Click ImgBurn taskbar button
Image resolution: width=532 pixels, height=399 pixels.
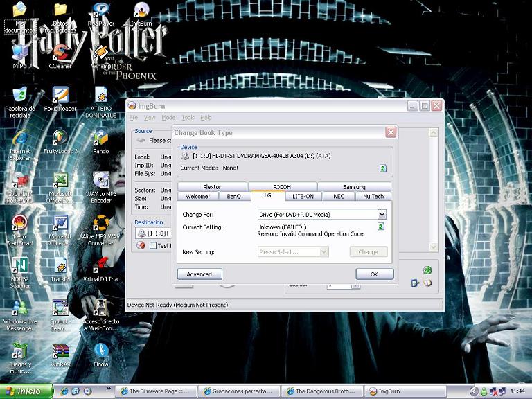click(x=405, y=391)
